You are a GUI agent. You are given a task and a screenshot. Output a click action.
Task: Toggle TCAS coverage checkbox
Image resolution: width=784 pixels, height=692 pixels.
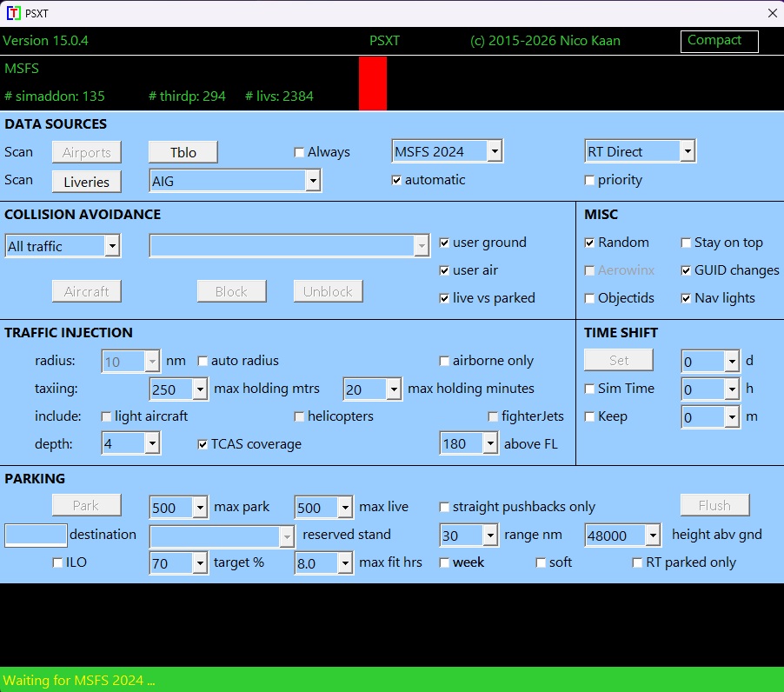coord(203,444)
